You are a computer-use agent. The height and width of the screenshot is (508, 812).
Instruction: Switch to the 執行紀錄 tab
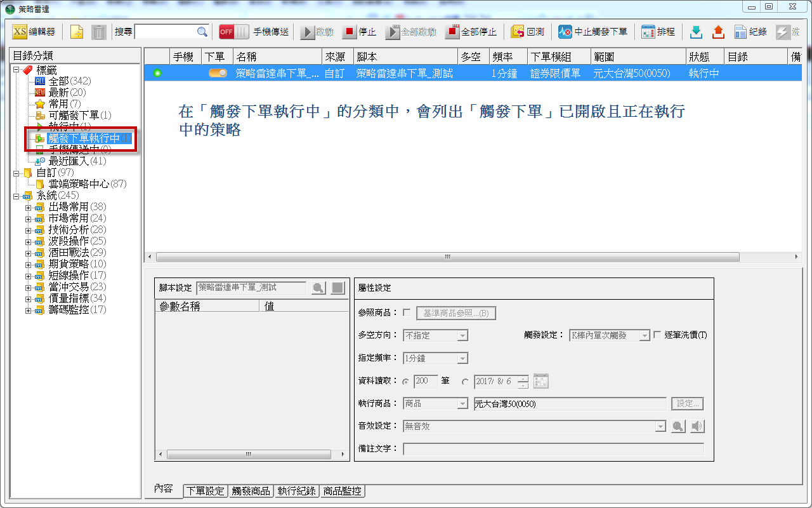coord(296,491)
